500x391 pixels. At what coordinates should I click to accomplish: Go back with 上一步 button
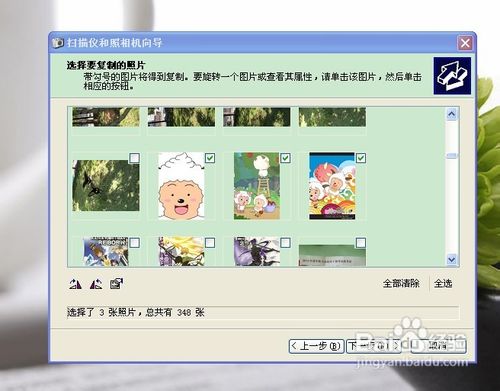316,346
